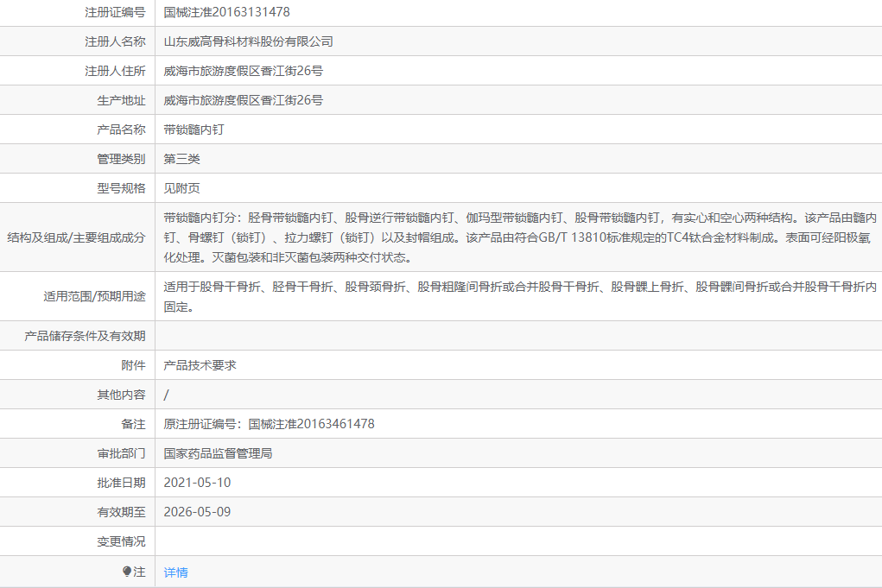This screenshot has width=882, height=588.
Task: Click the 有效期至 label
Action: click(x=121, y=512)
